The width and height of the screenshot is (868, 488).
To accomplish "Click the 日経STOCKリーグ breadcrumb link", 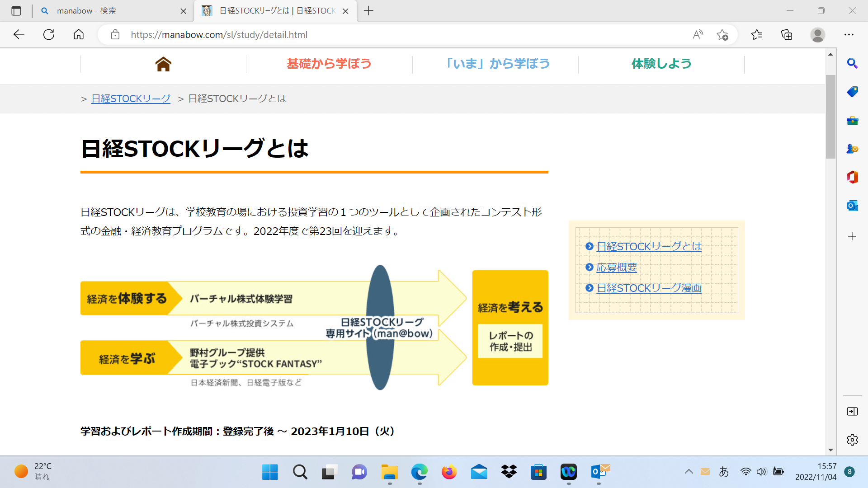I will click(x=131, y=99).
